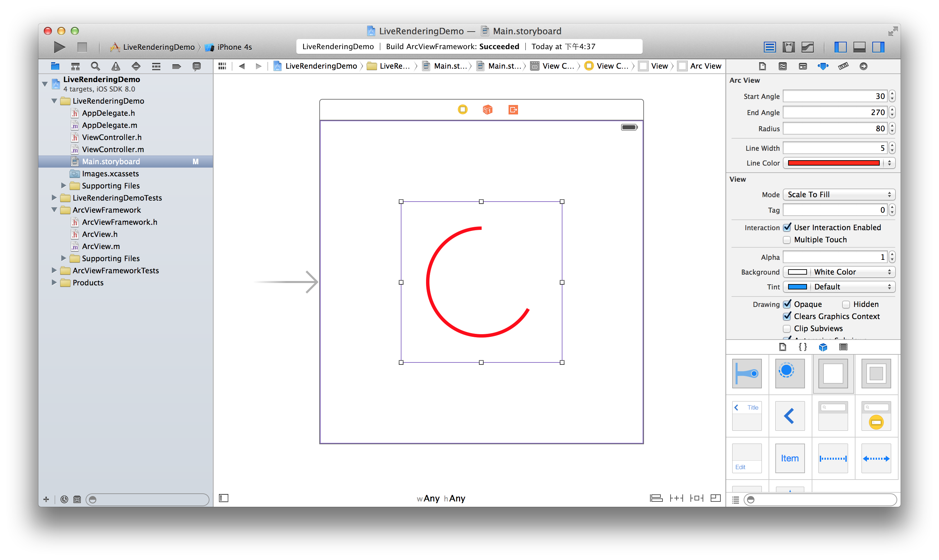939x560 pixels.
Task: Click the red Line Color swatch
Action: (833, 163)
